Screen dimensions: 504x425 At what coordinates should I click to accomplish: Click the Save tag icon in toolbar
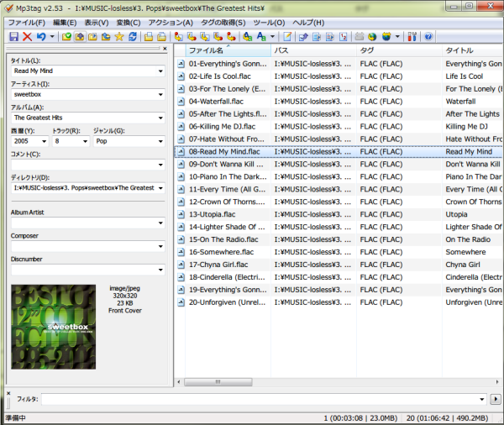pos(13,37)
